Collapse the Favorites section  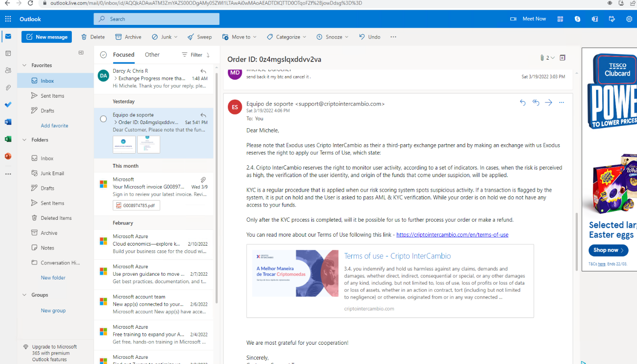(25, 65)
